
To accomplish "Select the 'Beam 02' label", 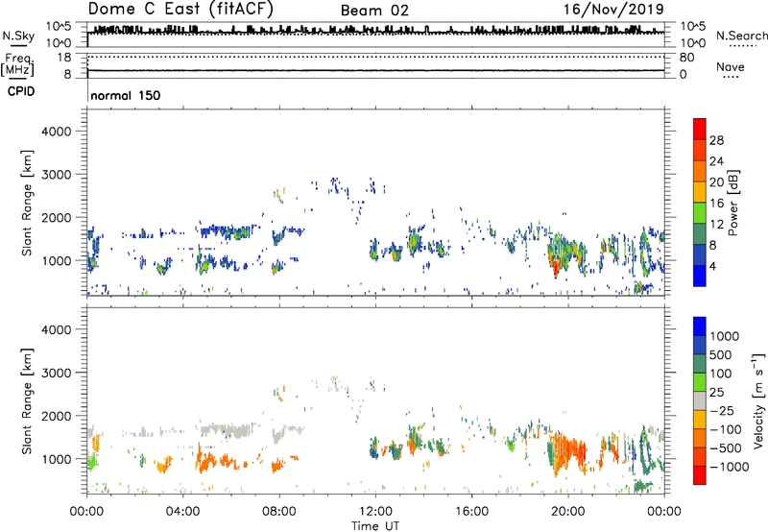I will coord(374,11).
